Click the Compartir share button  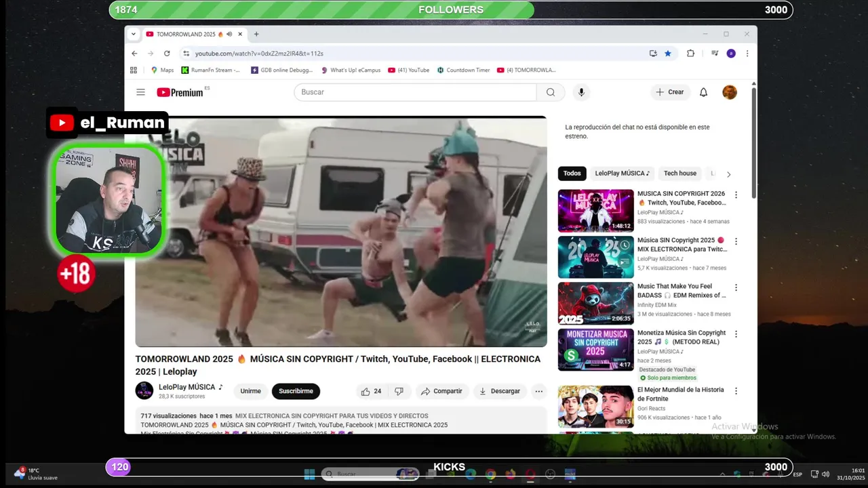coord(441,391)
